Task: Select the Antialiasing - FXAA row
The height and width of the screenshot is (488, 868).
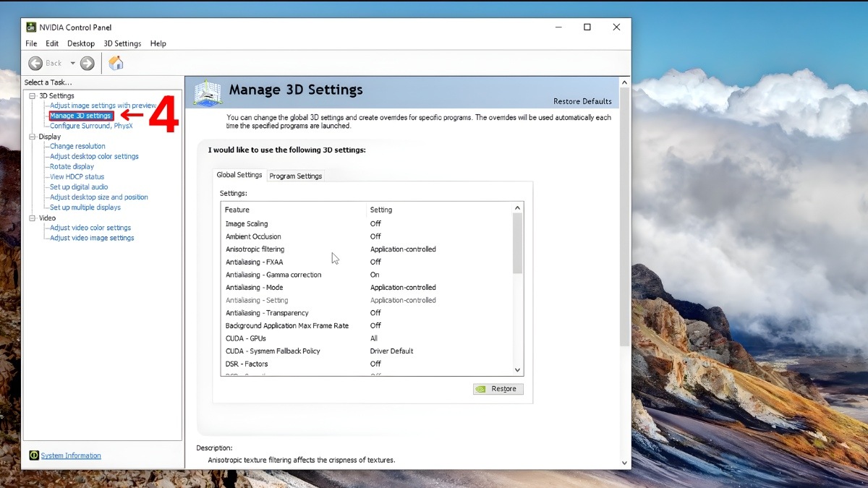Action: pyautogui.click(x=367, y=262)
